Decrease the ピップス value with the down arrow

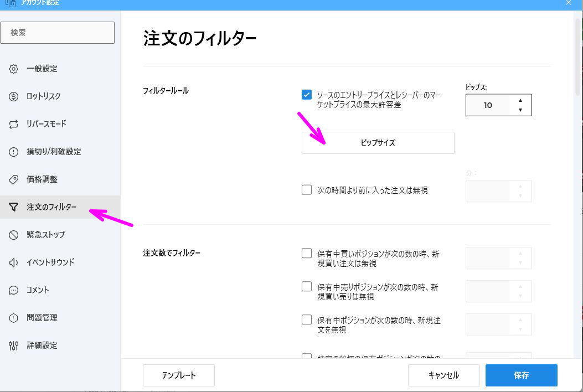[x=520, y=109]
